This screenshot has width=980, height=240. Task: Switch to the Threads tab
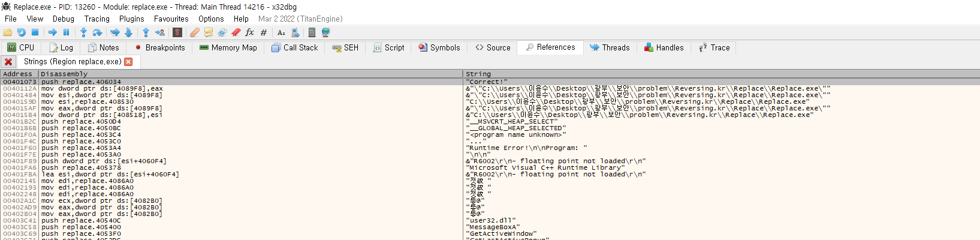tap(610, 47)
